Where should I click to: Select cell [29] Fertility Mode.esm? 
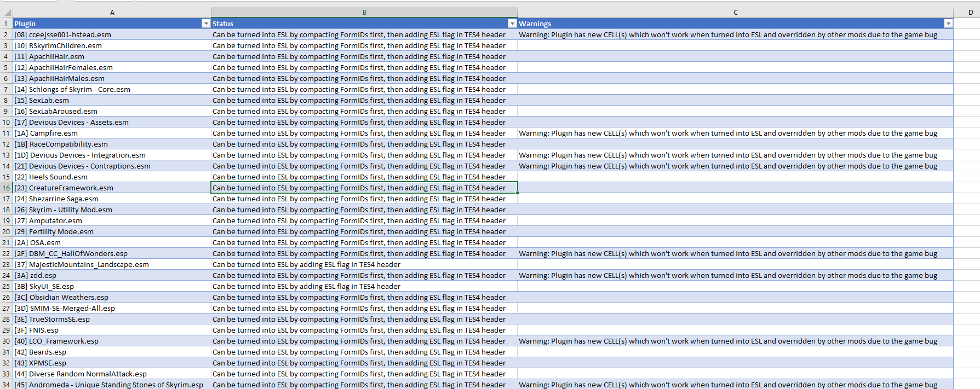pos(112,231)
